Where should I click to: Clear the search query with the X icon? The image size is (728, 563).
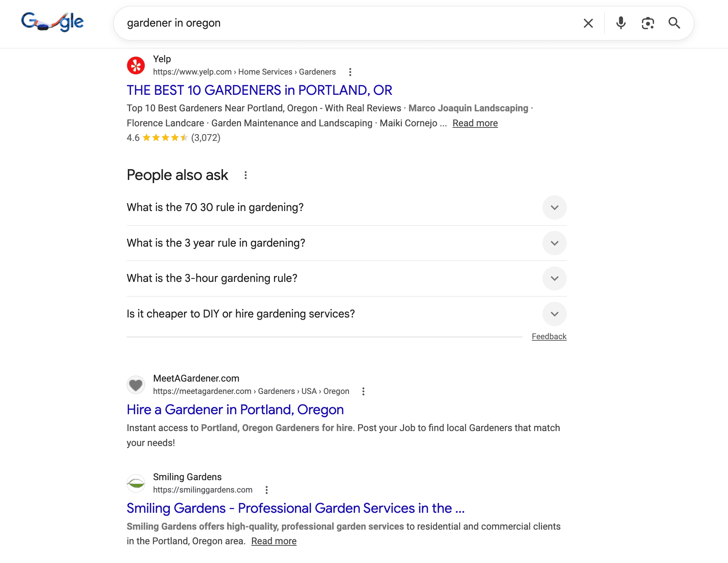coord(588,23)
